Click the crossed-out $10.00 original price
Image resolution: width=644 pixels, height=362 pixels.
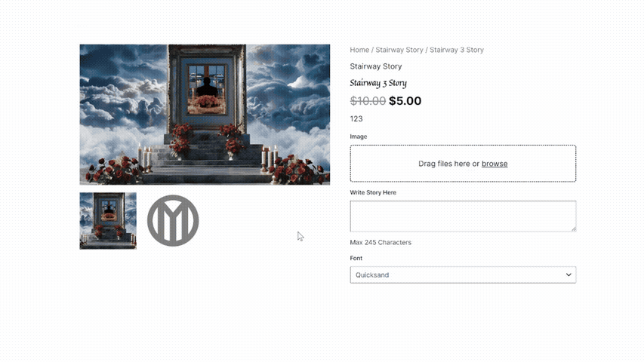tap(368, 101)
